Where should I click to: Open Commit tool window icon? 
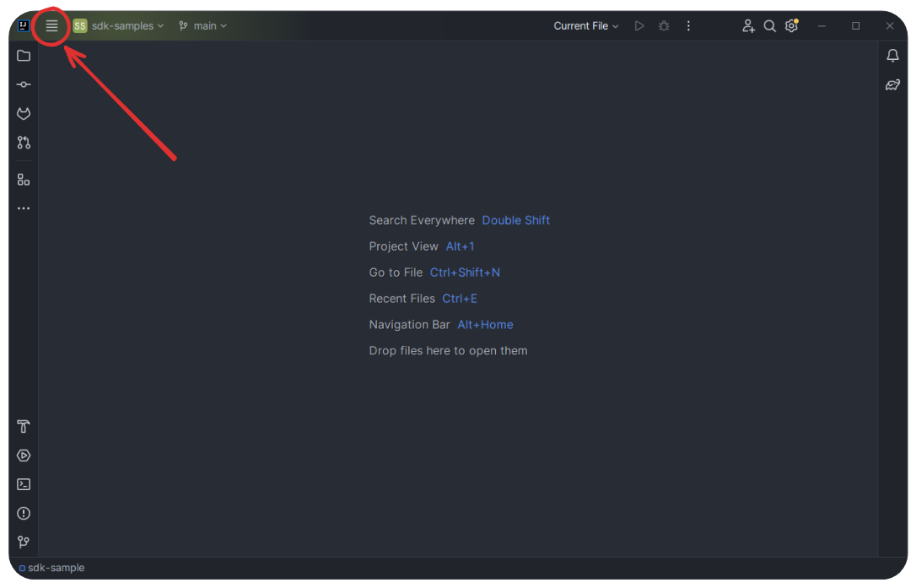(24, 84)
